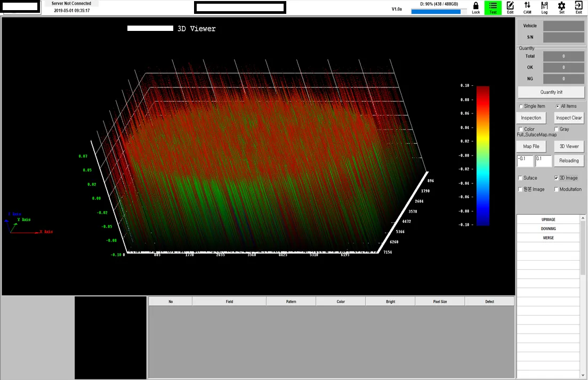Select the Single Item radio button
This screenshot has height=380, width=588.
click(521, 106)
